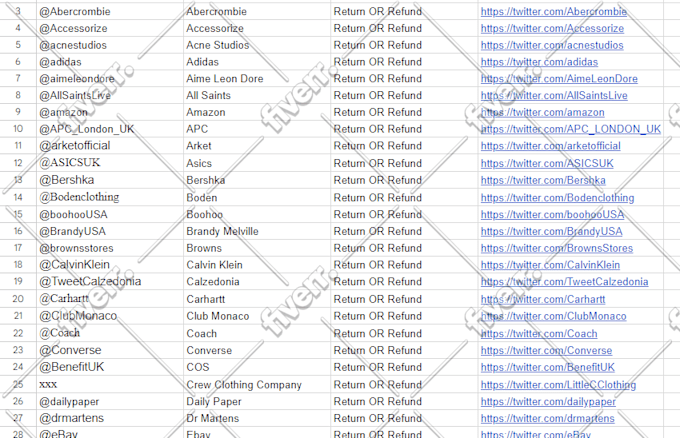This screenshot has width=680, height=438.
Task: Visit the twitter.com/AimeLeonDore link
Action: [x=559, y=79]
